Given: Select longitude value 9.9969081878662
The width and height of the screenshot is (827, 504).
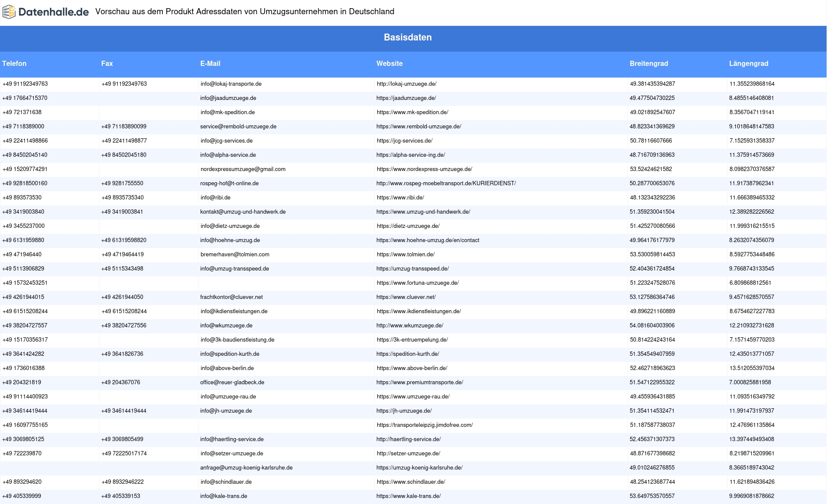Looking at the screenshot, I should [752, 496].
